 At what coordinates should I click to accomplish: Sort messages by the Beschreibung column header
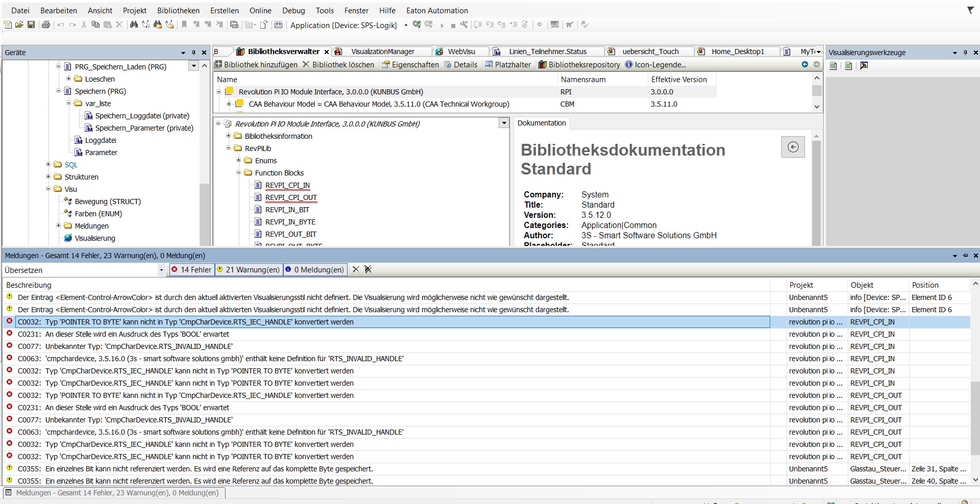(x=29, y=285)
